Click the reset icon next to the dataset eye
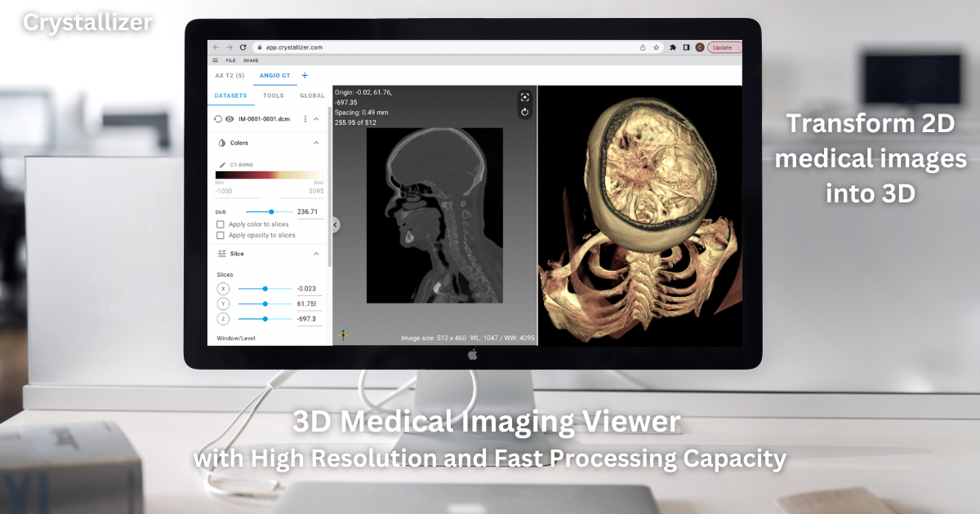This screenshot has width=980, height=514. tap(217, 119)
